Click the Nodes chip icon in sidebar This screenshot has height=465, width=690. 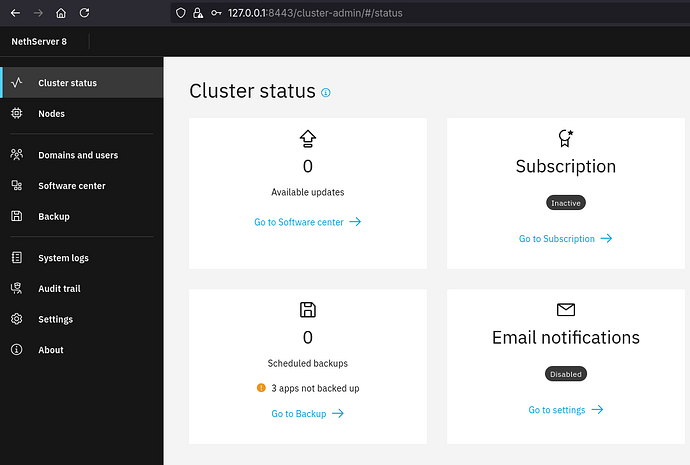pyautogui.click(x=17, y=114)
